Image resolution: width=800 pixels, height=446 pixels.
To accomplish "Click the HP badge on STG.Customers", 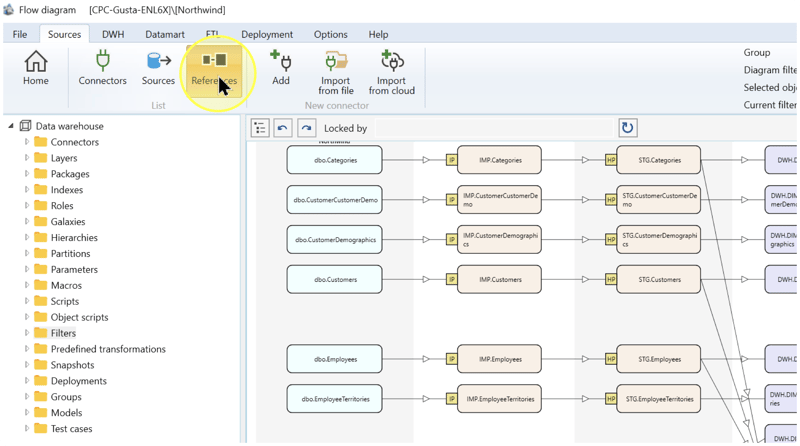I will pos(611,280).
